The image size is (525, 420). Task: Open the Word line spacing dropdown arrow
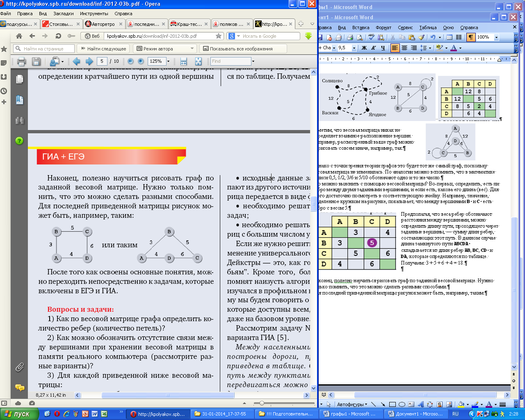(x=430, y=48)
